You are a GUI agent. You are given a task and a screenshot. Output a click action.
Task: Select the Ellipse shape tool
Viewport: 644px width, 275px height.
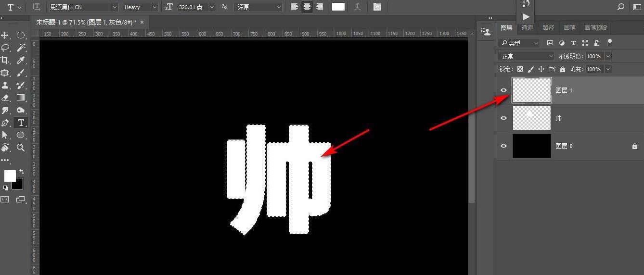click(21, 135)
